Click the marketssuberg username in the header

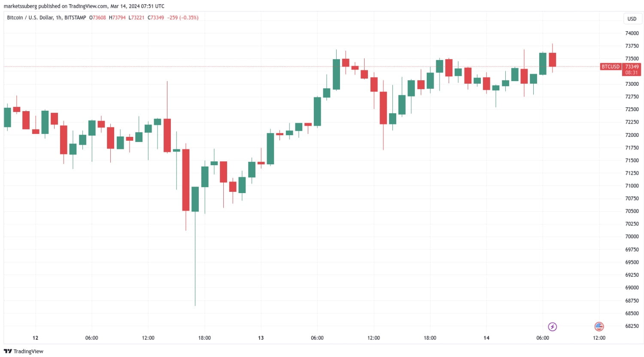tap(21, 6)
